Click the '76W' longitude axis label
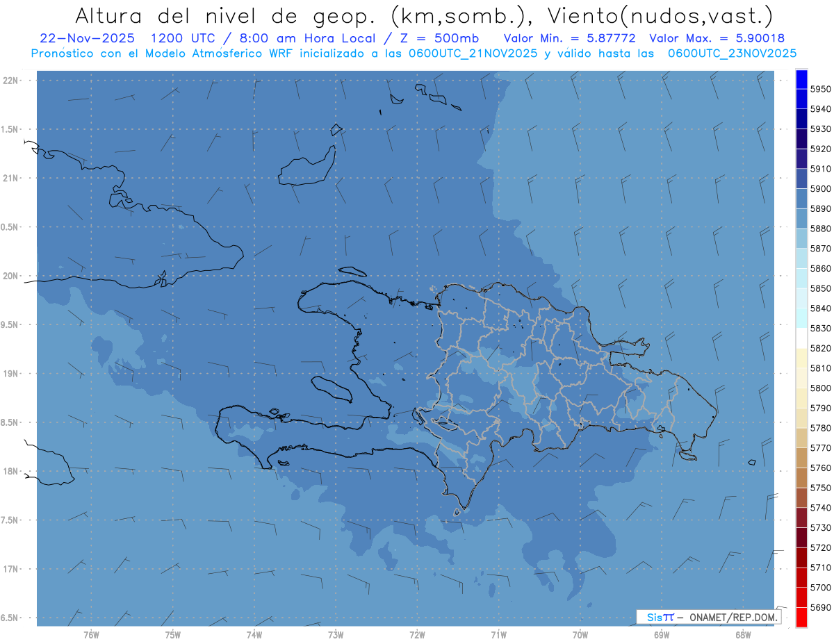 [91, 634]
